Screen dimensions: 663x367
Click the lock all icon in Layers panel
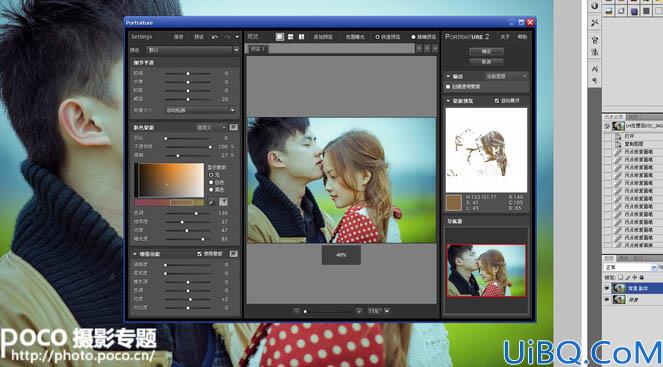tap(641, 277)
